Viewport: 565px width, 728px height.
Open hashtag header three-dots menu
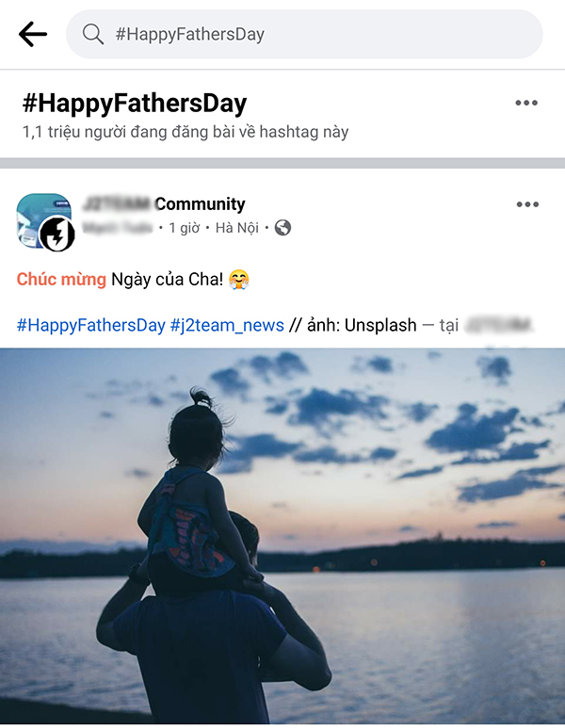(526, 103)
